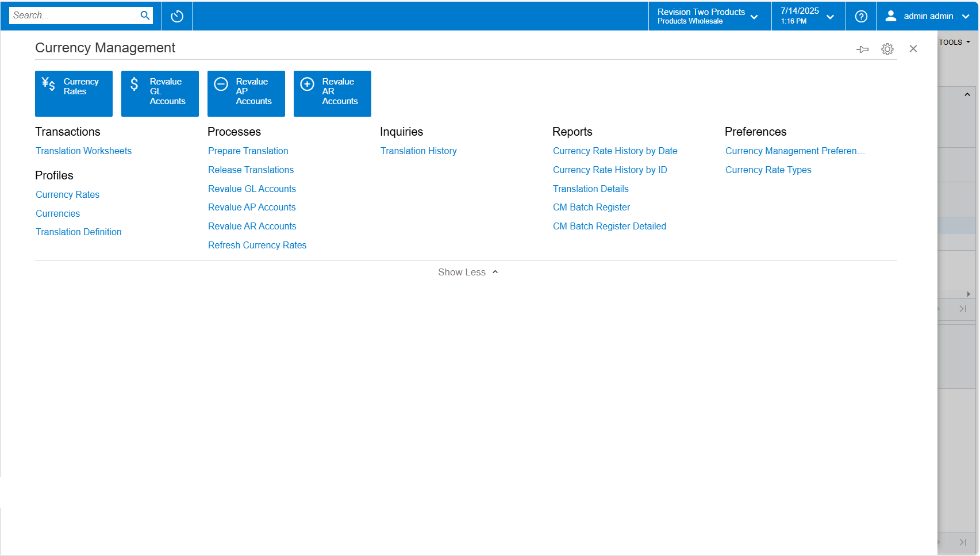The width and height of the screenshot is (980, 556).
Task: Click the search magnifier icon
Action: pos(145,16)
